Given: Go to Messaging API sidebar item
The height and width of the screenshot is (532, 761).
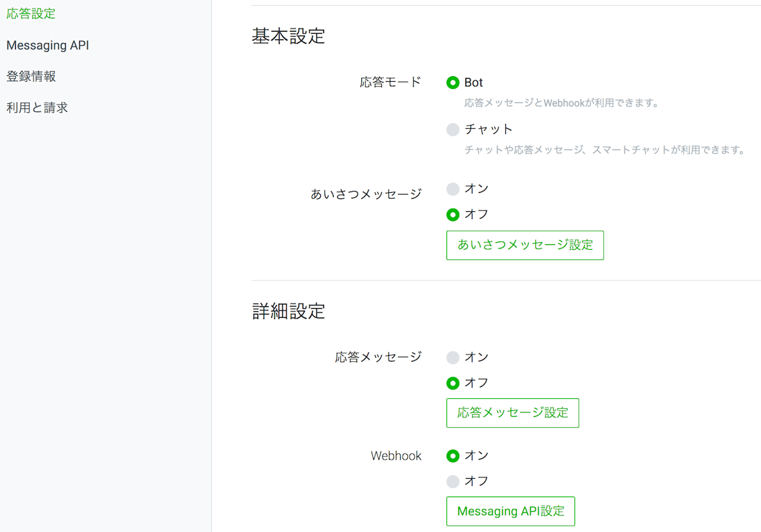Looking at the screenshot, I should point(48,46).
